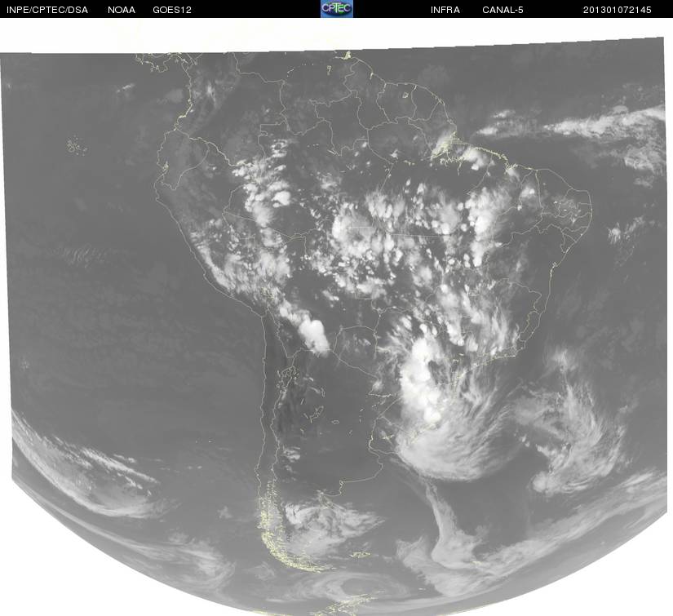Click the CPTEC logo in header

(336, 9)
